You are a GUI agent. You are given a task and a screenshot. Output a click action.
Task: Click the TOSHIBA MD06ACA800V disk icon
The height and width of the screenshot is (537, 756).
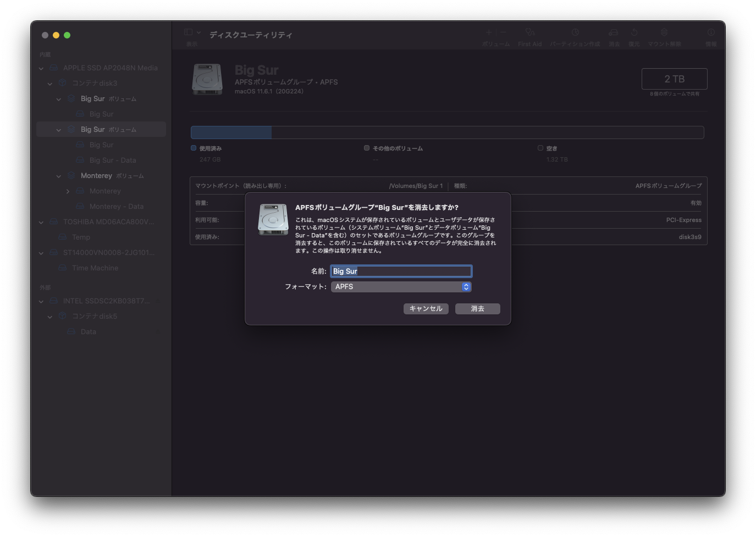[54, 222]
